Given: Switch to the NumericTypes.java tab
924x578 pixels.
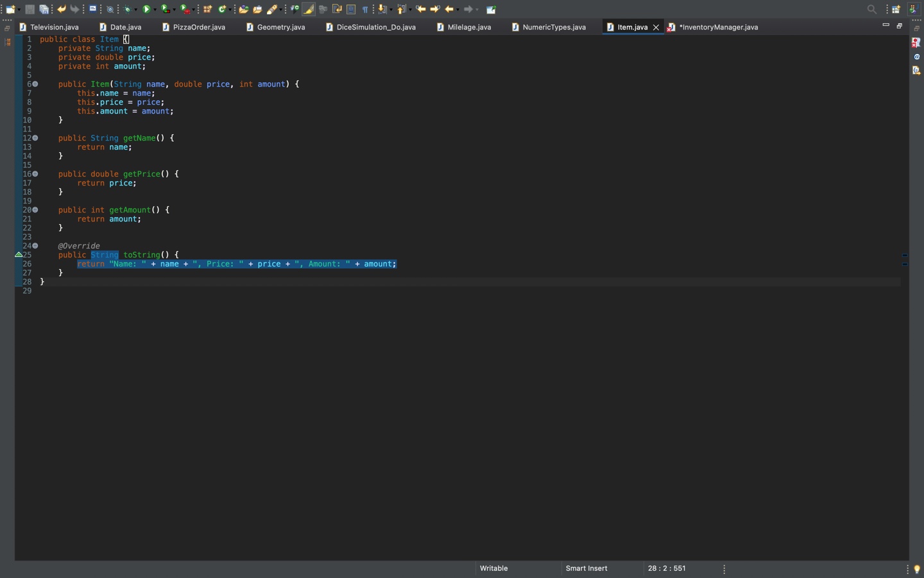Looking at the screenshot, I should tap(554, 27).
